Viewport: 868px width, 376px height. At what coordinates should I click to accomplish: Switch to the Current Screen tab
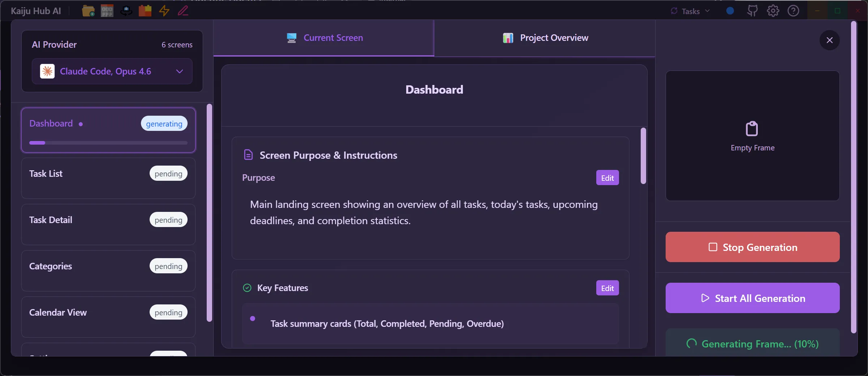point(324,38)
